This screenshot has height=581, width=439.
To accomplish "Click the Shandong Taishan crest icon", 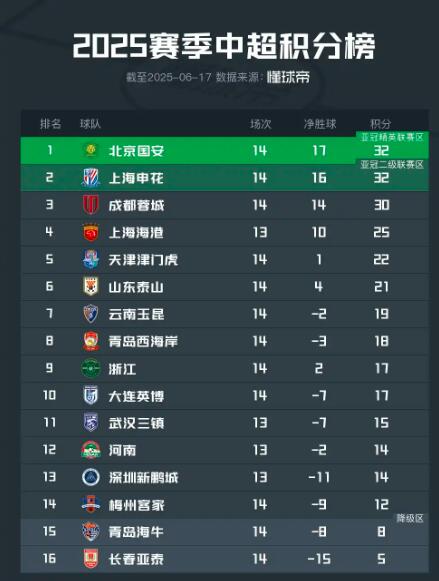I will [91, 286].
